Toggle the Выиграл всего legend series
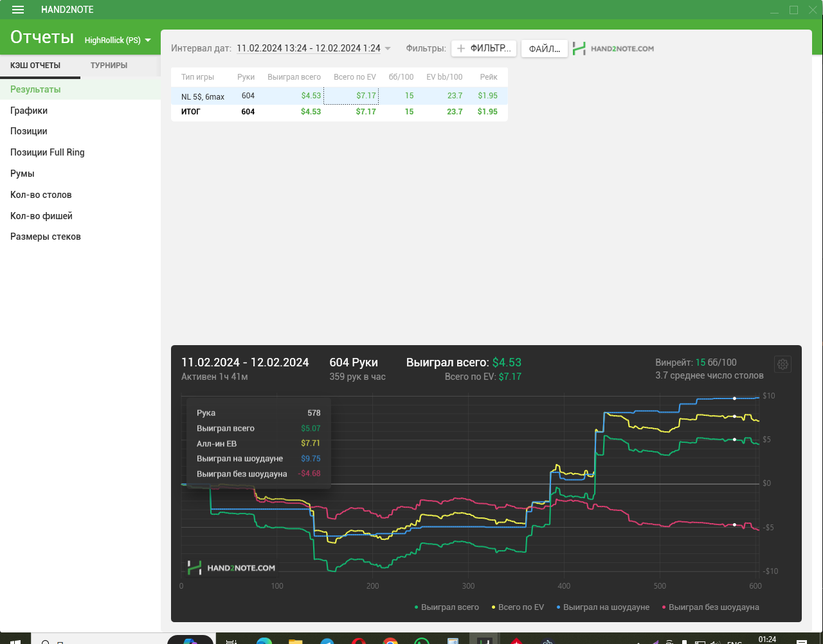This screenshot has height=644, width=823. tap(447, 607)
